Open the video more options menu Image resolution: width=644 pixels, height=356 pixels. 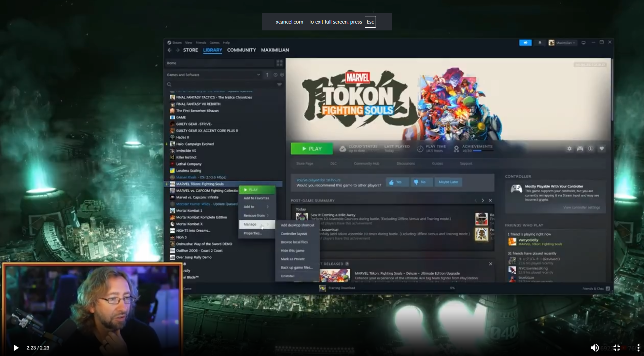(638, 348)
